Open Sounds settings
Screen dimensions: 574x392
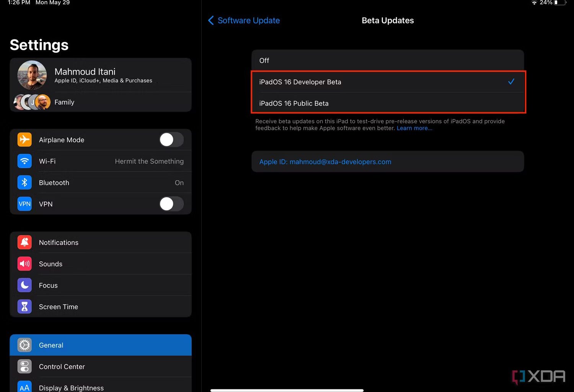[101, 264]
